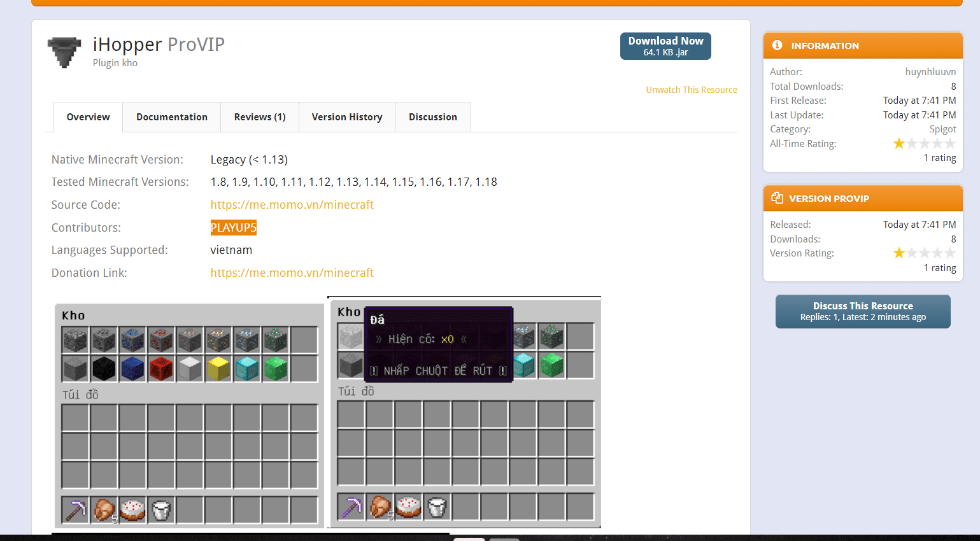Open the Source Code momo.vn link

tap(292, 204)
